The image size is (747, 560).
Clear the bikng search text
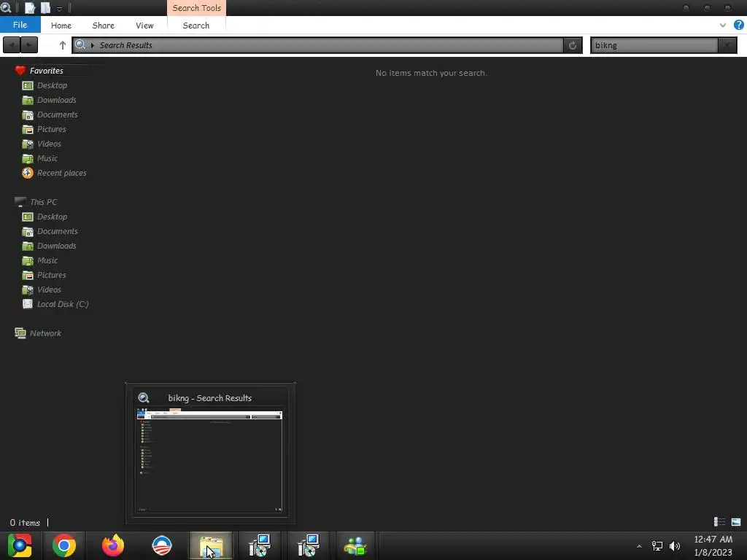(727, 45)
